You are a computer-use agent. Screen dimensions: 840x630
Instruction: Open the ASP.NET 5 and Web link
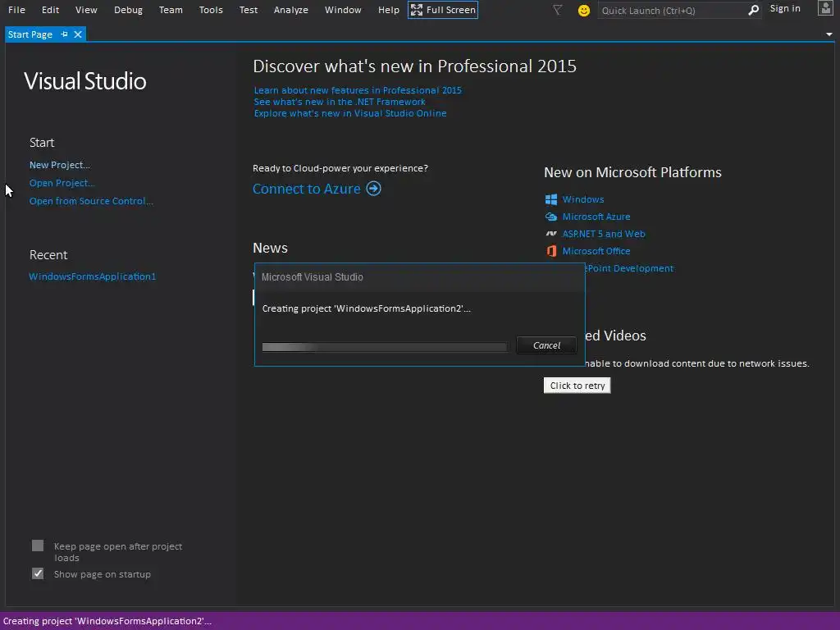click(604, 234)
